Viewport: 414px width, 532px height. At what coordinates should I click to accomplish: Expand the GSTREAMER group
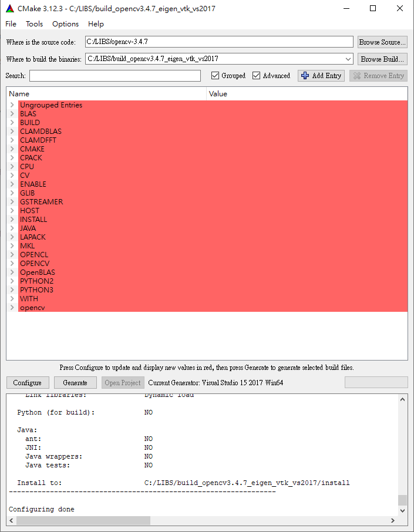point(12,202)
